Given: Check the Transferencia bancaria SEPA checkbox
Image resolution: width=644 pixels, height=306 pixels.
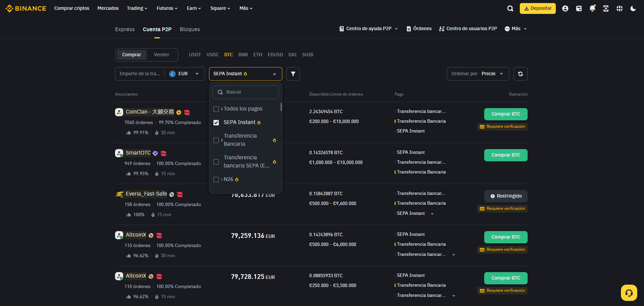Looking at the screenshot, I should click(216, 162).
